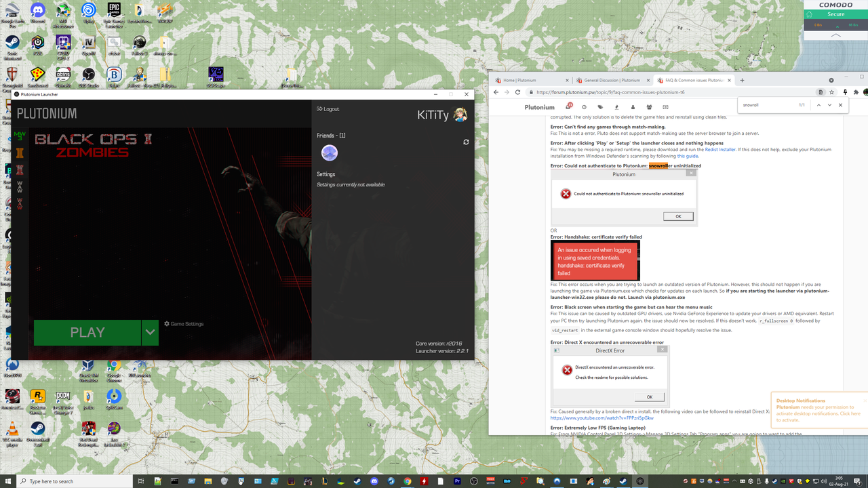Reload the forum page in browser

[x=517, y=92]
